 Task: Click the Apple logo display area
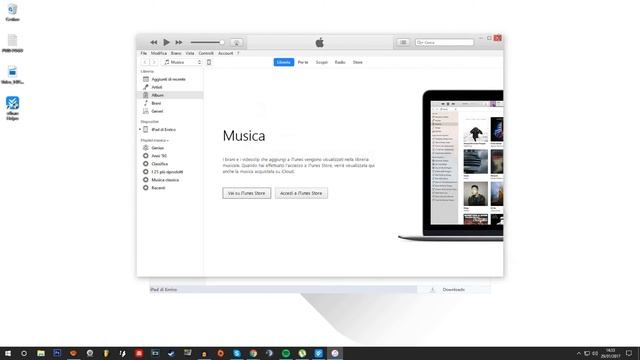(x=320, y=42)
